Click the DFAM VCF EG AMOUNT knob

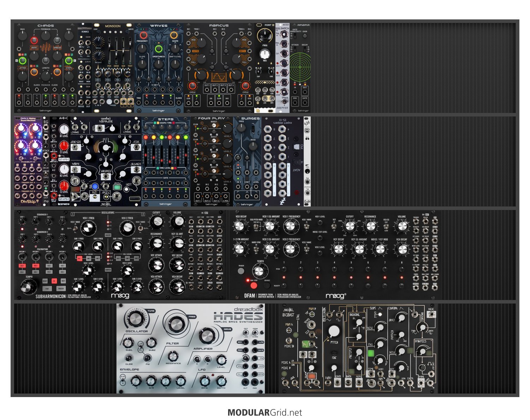coord(359,249)
